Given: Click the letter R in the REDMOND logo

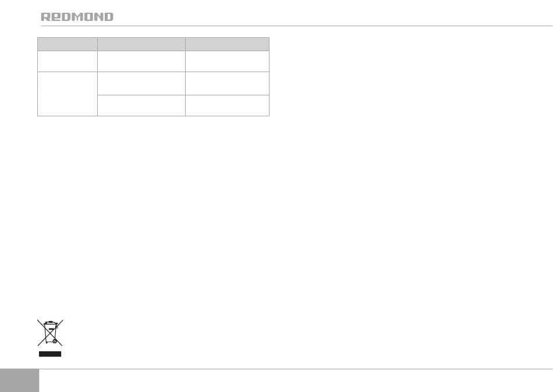Looking at the screenshot, I should click(x=45, y=17).
